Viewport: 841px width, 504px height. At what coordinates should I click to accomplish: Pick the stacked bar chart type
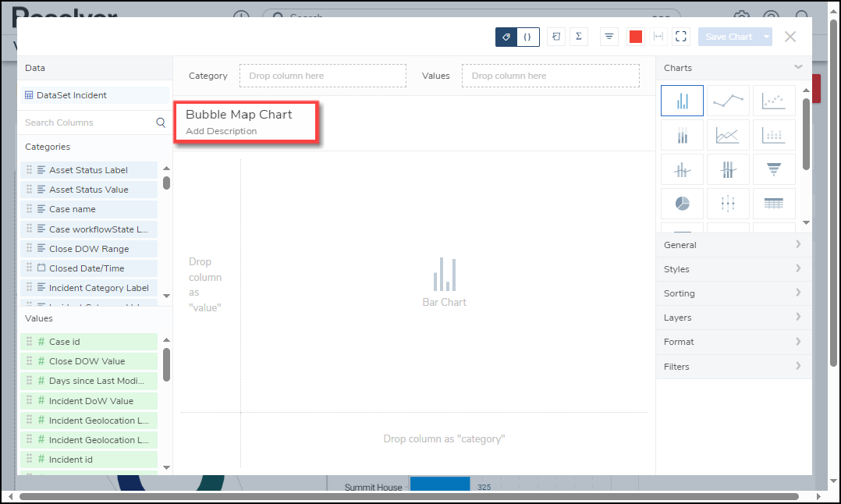tap(682, 134)
